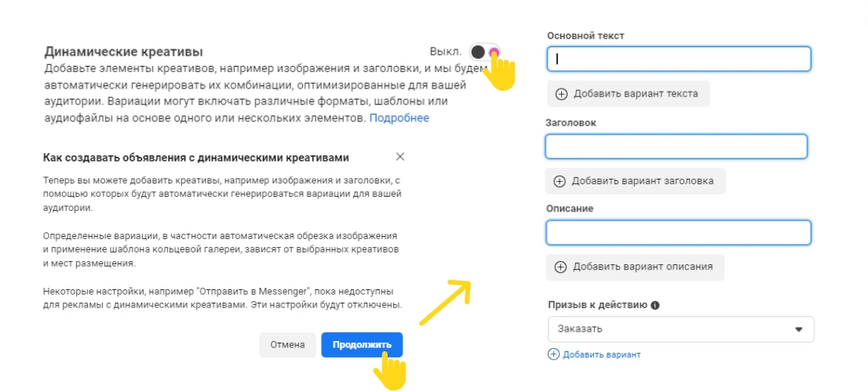Click the dropdown arrow in Заказать field

[798, 329]
